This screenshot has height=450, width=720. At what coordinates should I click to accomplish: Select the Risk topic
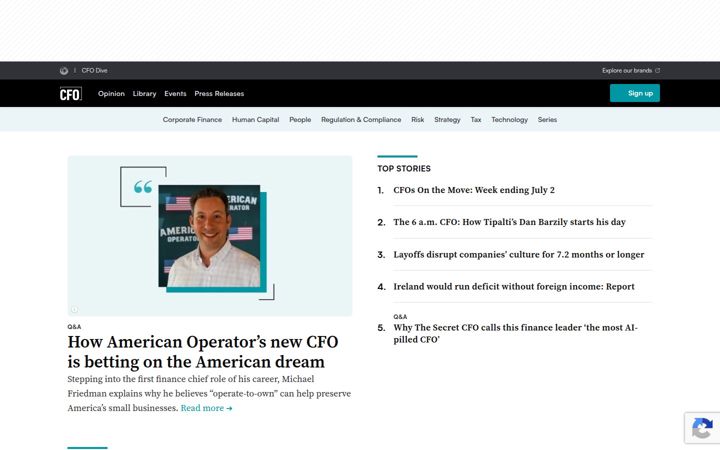tap(417, 119)
